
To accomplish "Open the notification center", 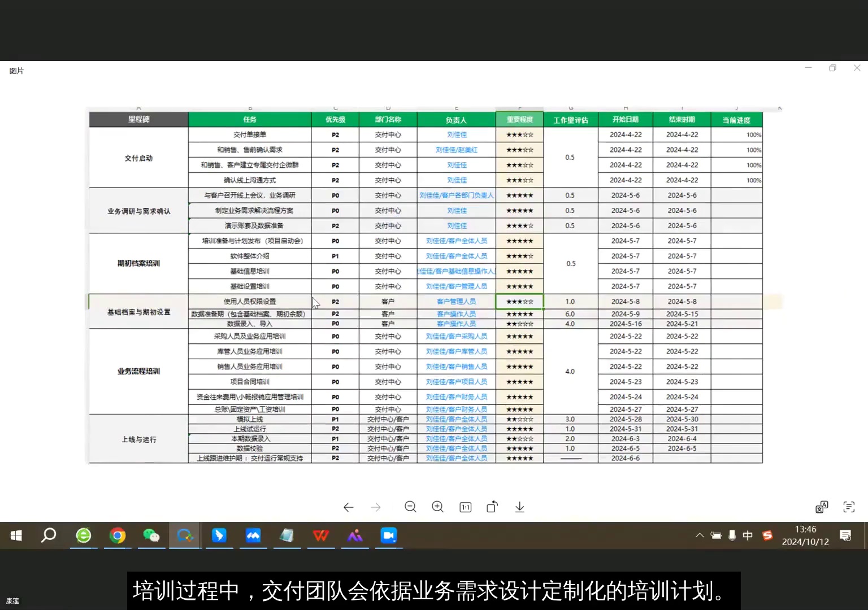I will pyautogui.click(x=845, y=535).
